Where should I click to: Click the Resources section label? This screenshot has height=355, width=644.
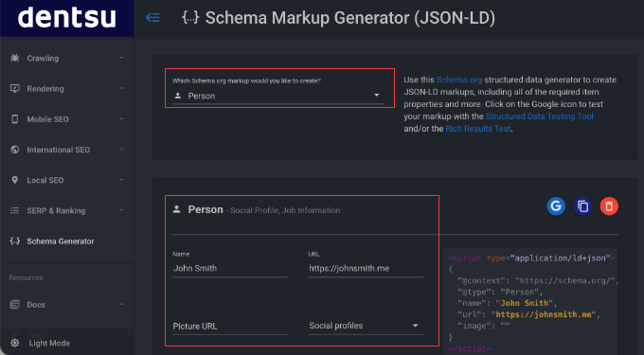[26, 277]
